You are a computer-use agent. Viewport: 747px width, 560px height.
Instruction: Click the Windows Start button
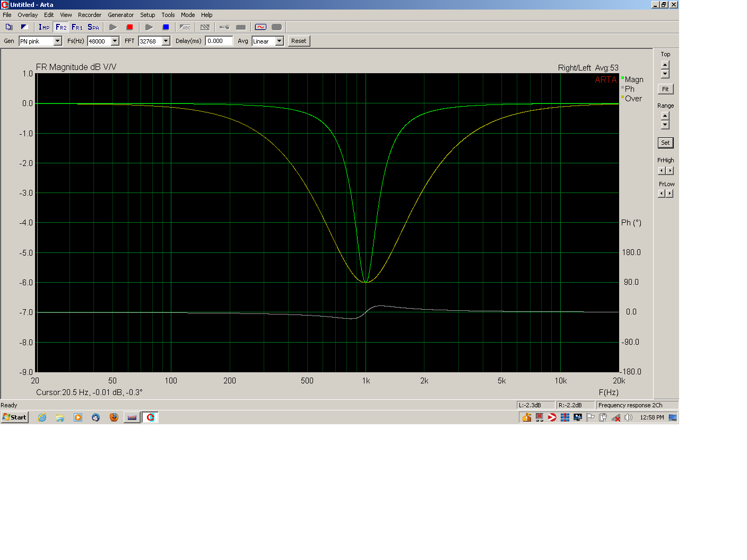(14, 417)
